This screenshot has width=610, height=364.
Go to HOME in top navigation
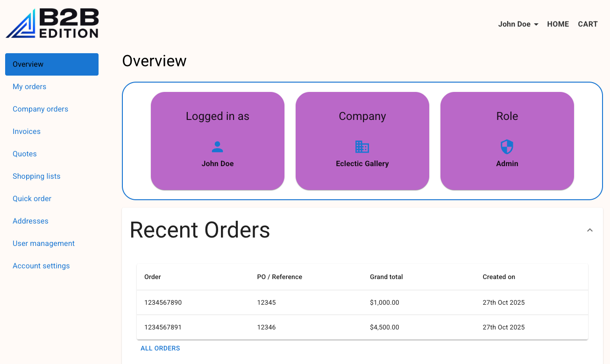558,24
